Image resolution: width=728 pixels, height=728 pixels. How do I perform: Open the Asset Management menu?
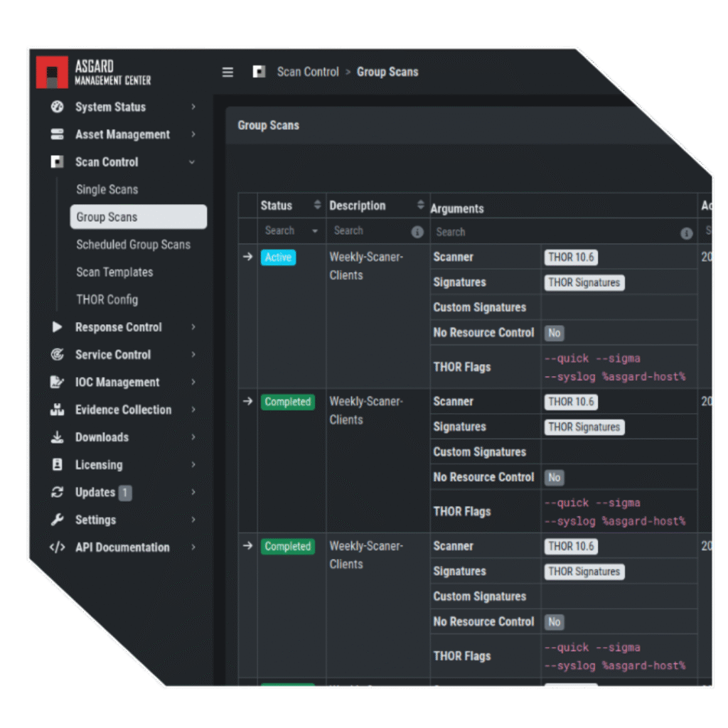tap(122, 134)
